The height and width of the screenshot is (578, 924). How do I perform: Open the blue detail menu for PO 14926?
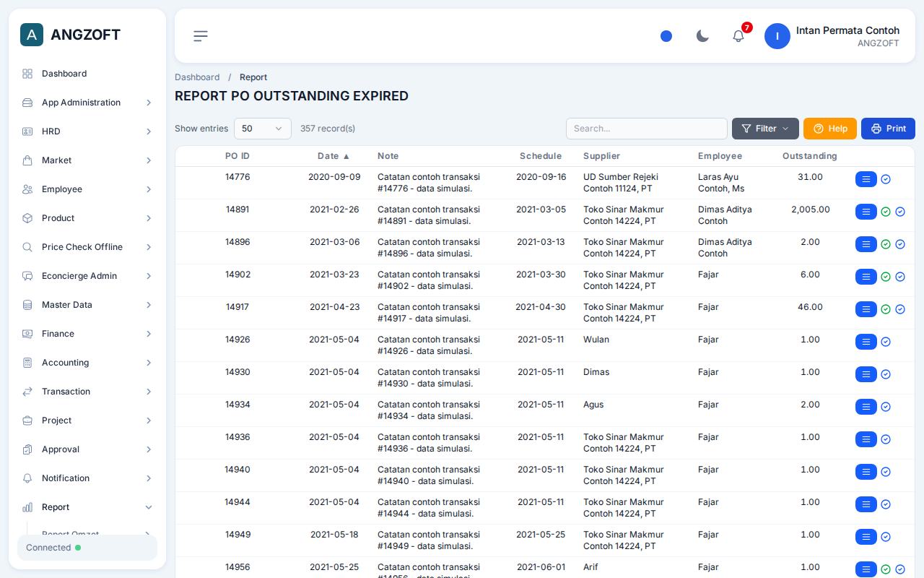pos(866,342)
